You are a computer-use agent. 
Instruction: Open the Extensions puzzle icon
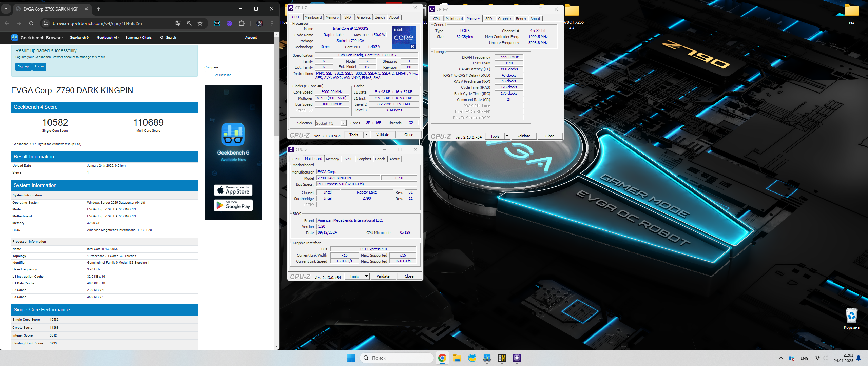[242, 23]
